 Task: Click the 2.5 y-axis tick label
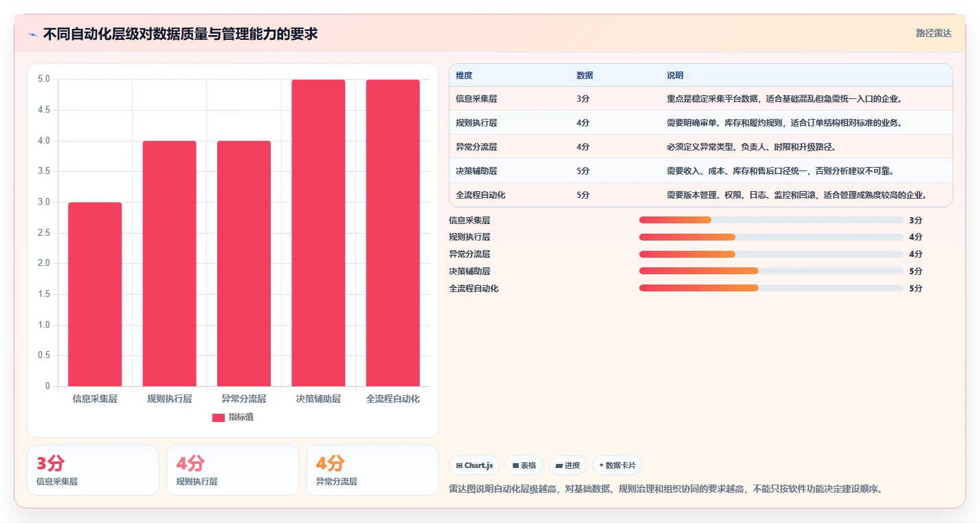click(x=43, y=233)
